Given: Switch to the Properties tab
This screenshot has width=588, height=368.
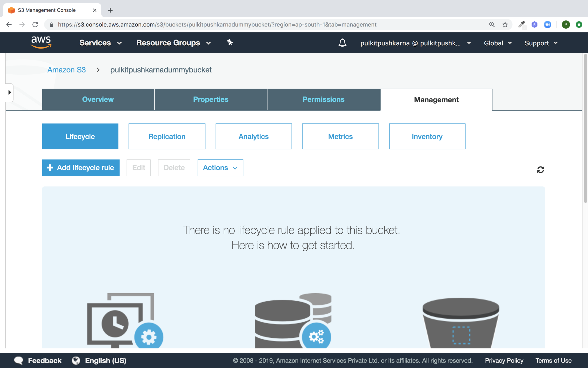Looking at the screenshot, I should tap(210, 99).
